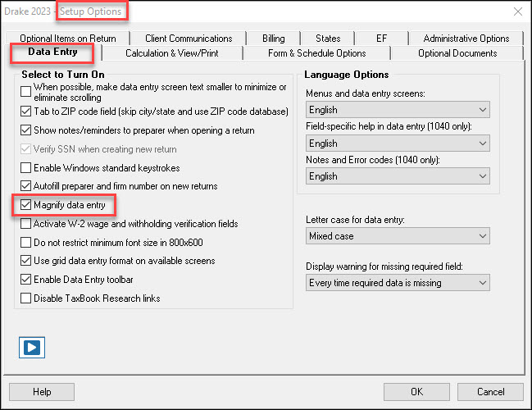Switch to Administrative Options tab
This screenshot has height=410, width=532.
(466, 39)
